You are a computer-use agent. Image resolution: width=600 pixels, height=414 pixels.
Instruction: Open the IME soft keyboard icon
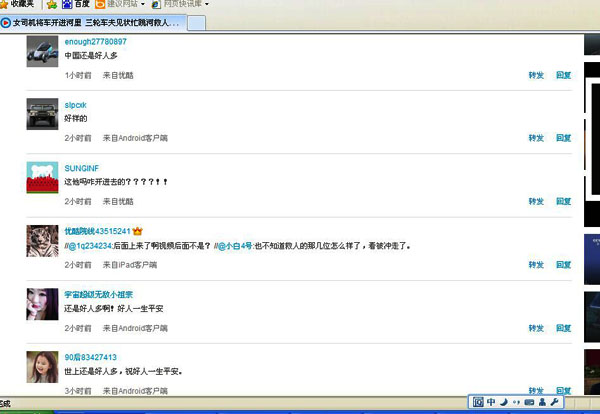point(529,402)
